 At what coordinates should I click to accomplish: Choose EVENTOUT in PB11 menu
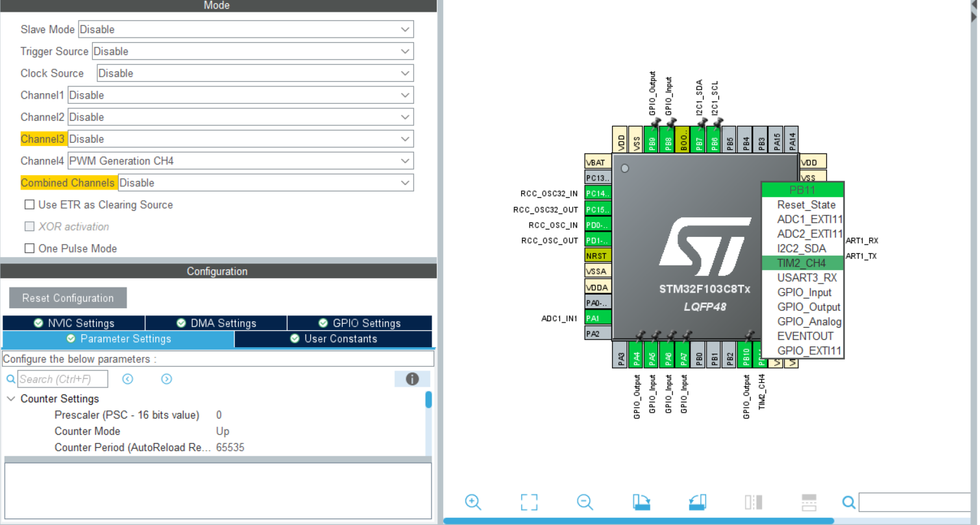802,336
